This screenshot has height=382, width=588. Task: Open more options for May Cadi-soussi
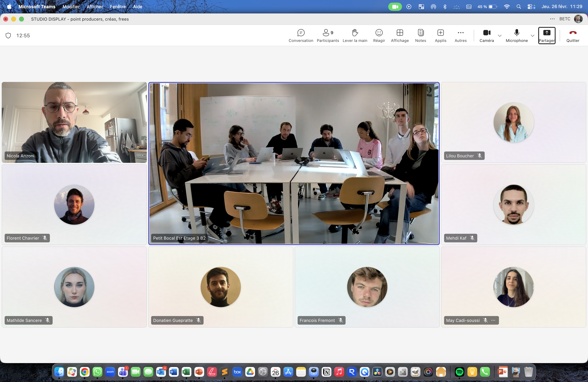click(493, 320)
